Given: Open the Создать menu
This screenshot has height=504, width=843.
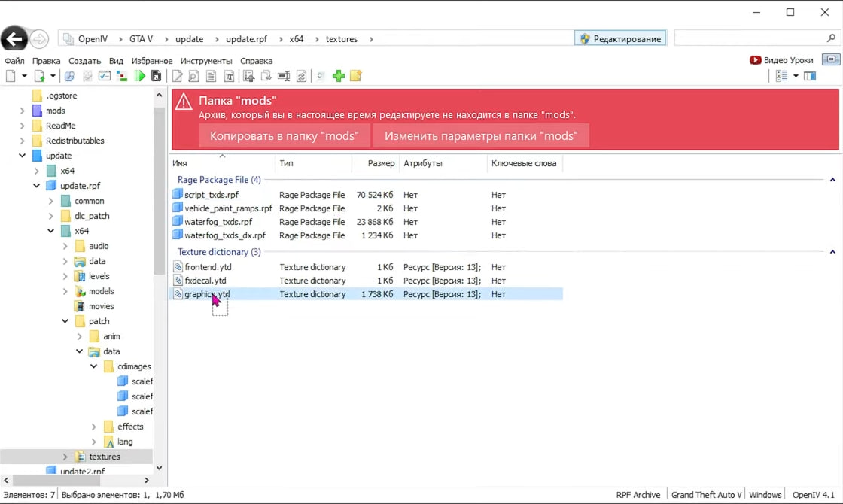Looking at the screenshot, I should [x=84, y=61].
